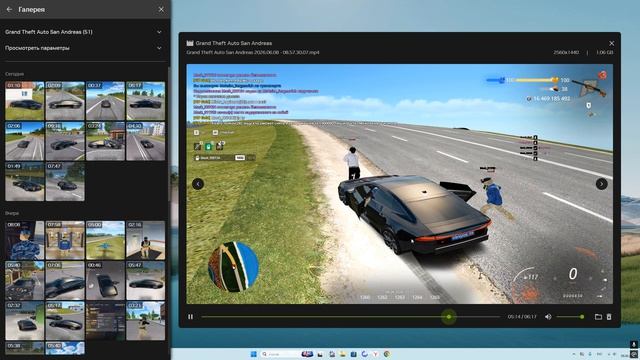The height and width of the screenshot is (360, 640).
Task: Go back from the Галерея panel
Action: (x=9, y=9)
